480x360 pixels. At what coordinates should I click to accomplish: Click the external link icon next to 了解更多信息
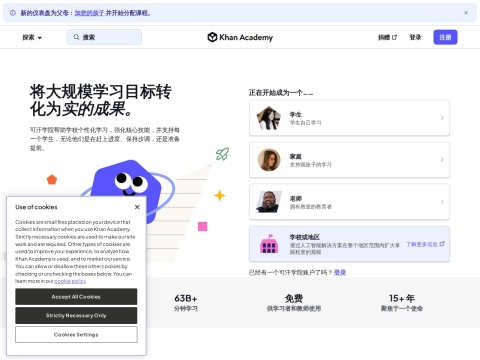pyautogui.click(x=442, y=244)
